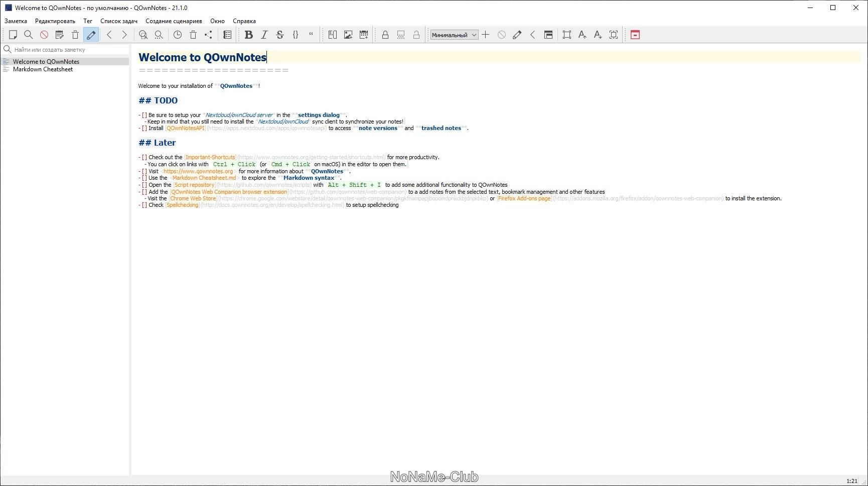Viewport: 868px width, 486px height.
Task: Open the todo list notebook icon
Action: click(227, 35)
